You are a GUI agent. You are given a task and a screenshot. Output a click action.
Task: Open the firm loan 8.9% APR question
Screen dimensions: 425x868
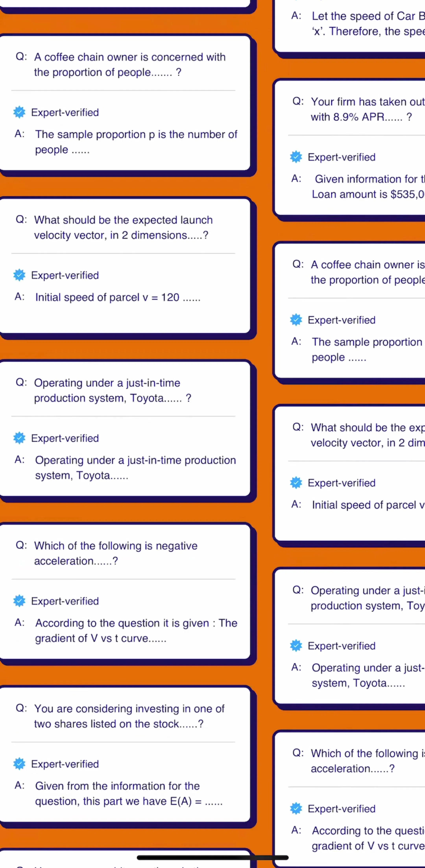(368, 109)
